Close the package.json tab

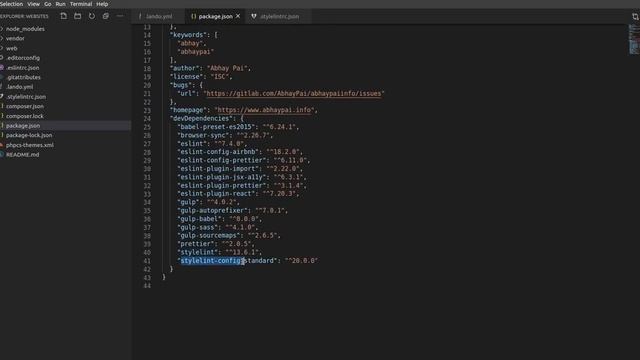238,16
